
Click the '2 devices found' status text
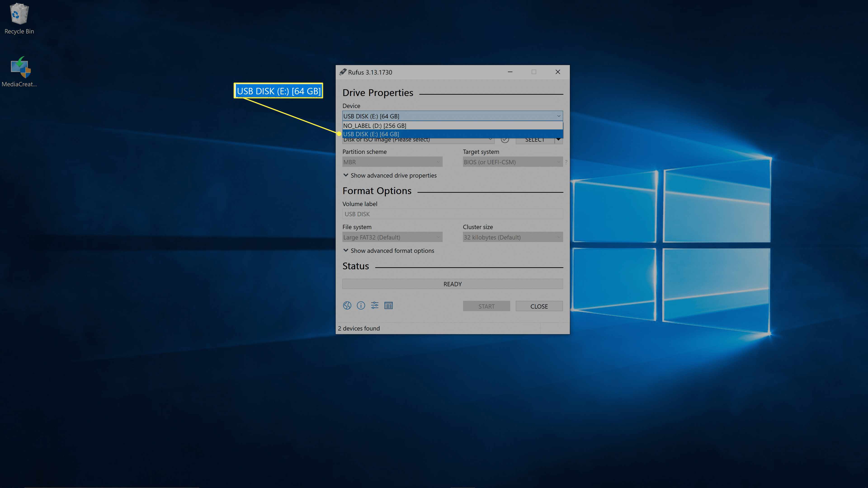(x=359, y=328)
